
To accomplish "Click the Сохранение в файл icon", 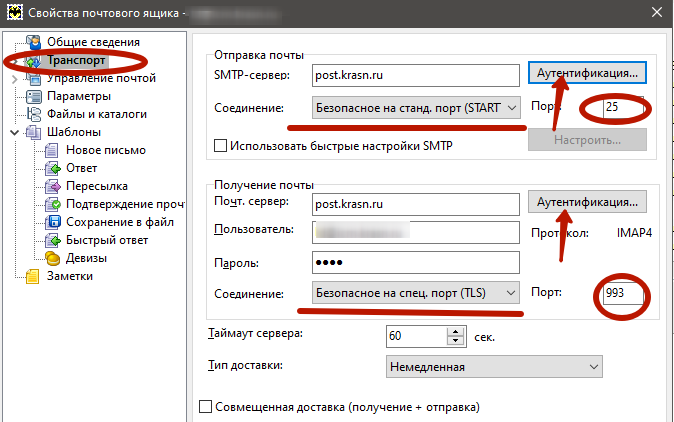I will pos(53,222).
